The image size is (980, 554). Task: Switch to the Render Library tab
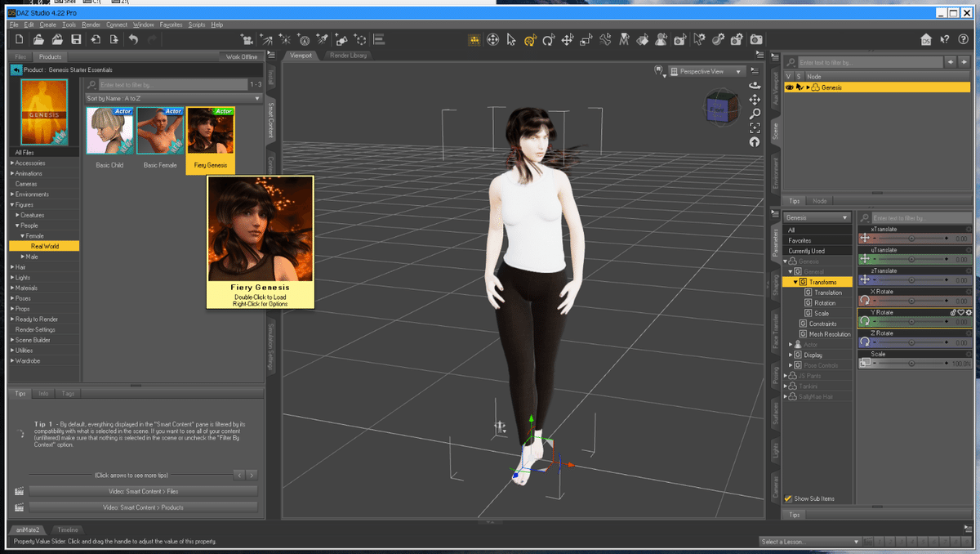tap(348, 56)
